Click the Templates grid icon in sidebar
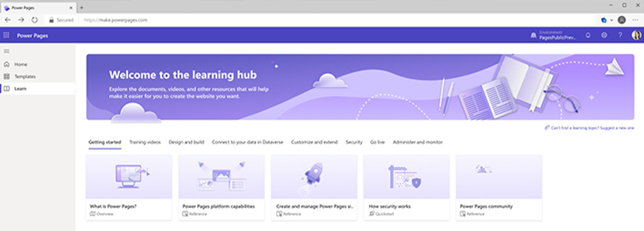 click(7, 76)
